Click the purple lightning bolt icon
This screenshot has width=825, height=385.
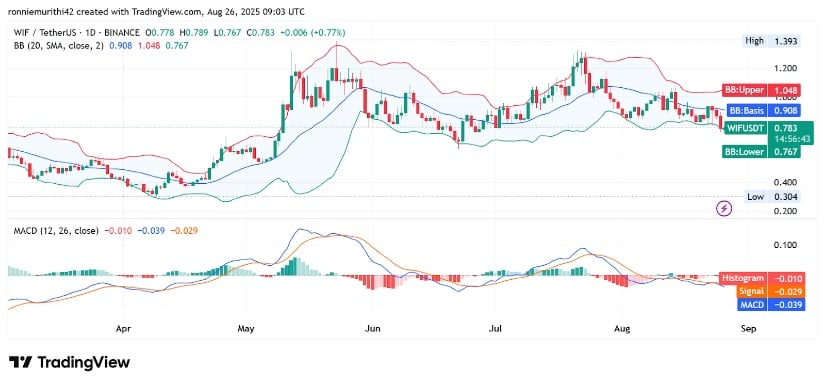click(725, 209)
